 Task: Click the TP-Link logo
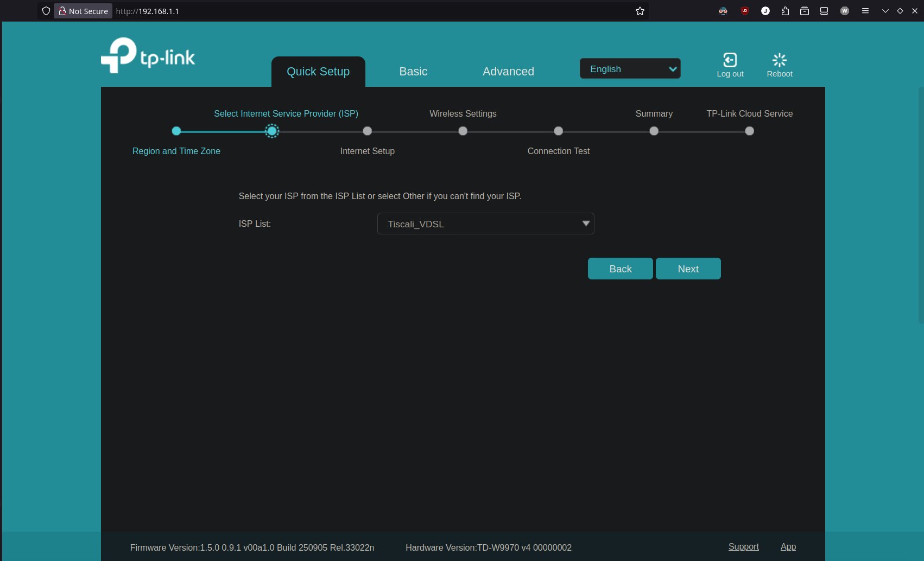point(148,55)
